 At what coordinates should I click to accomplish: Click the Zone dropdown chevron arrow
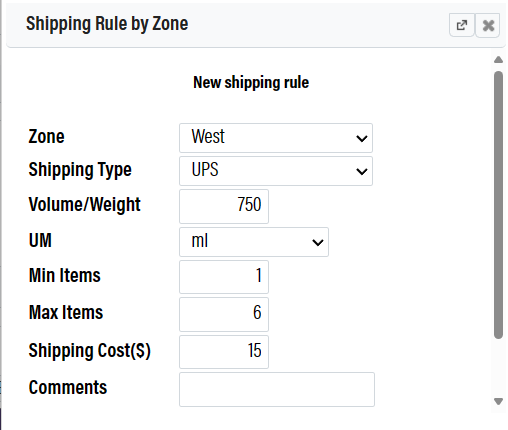pyautogui.click(x=362, y=138)
